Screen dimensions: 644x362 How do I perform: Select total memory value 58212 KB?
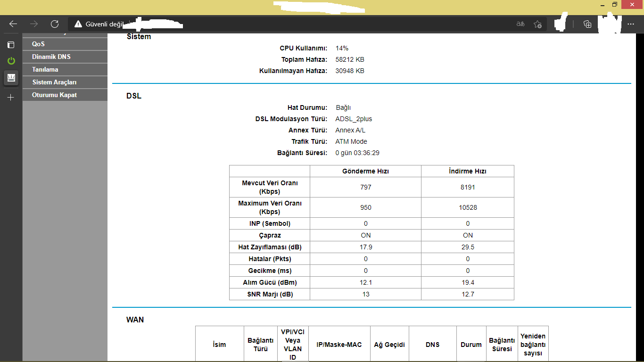coord(350,59)
